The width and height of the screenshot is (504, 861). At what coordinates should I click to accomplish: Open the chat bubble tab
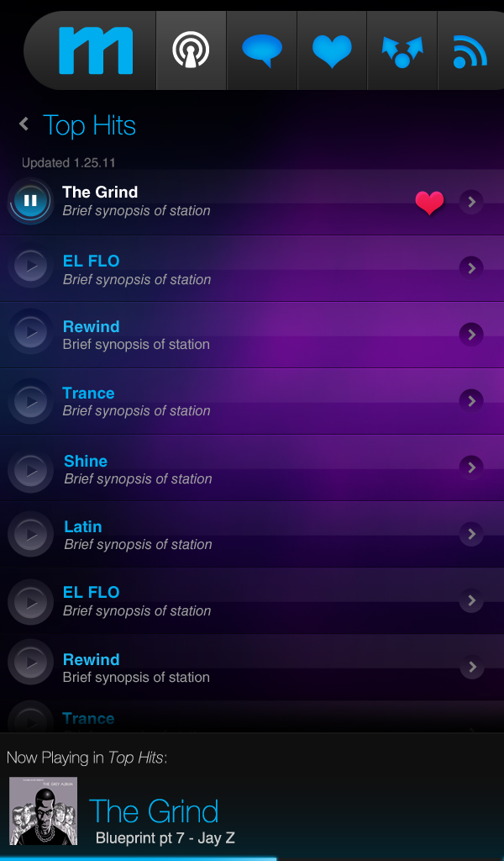pyautogui.click(x=262, y=50)
